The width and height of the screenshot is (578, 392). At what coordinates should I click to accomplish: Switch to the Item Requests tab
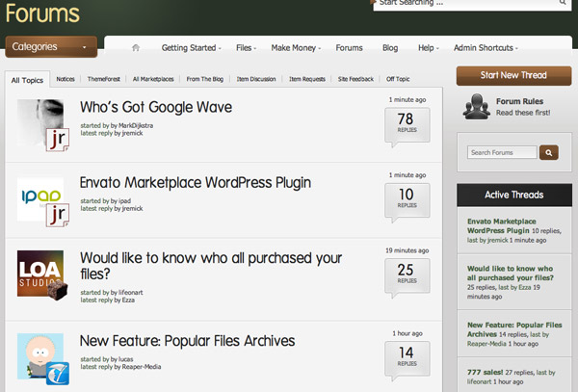coord(307,79)
